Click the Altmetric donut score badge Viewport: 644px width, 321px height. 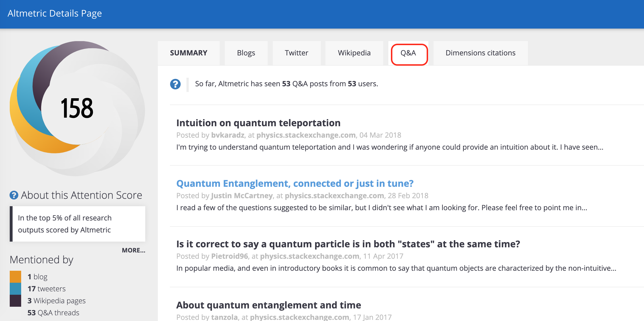point(77,108)
